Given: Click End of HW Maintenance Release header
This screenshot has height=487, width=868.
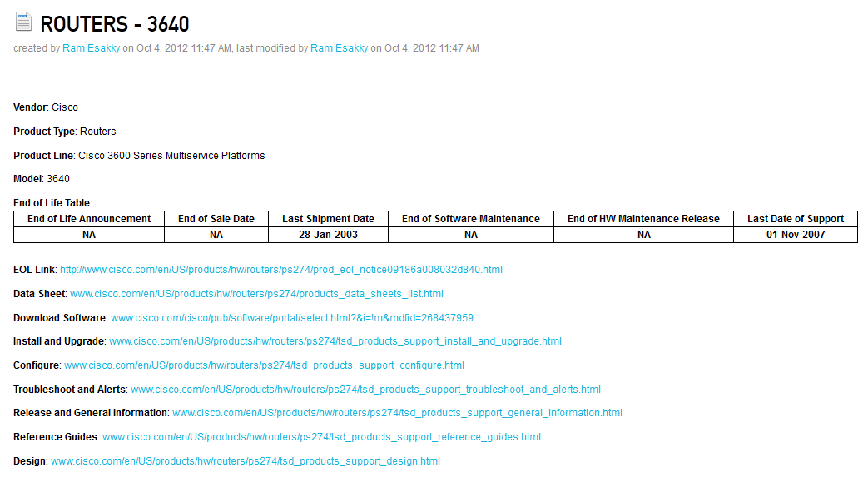Looking at the screenshot, I should [x=644, y=219].
